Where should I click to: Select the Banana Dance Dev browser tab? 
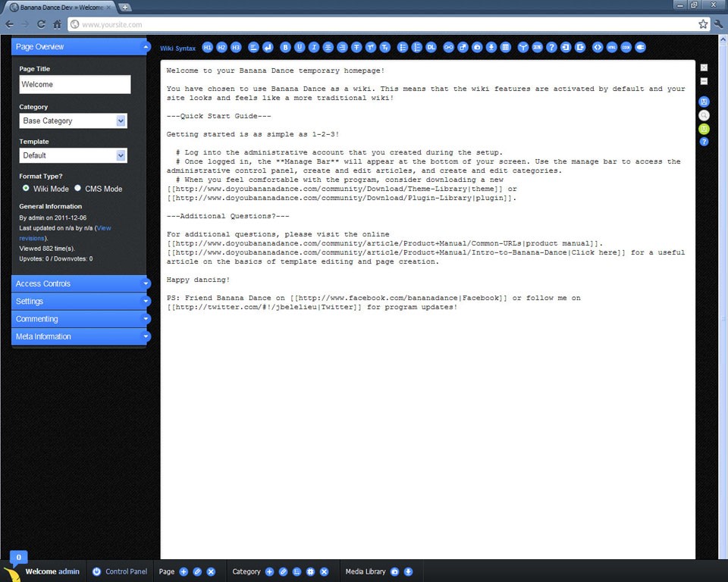click(59, 8)
